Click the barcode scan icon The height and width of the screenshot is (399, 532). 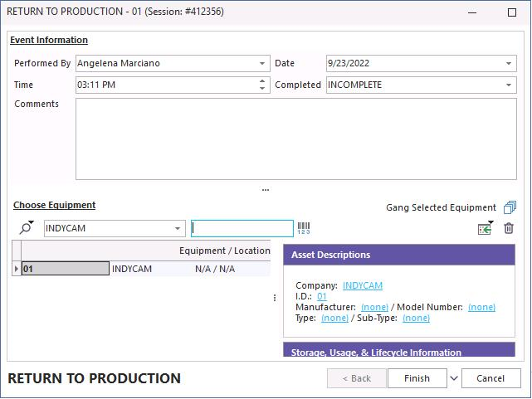coord(304,228)
